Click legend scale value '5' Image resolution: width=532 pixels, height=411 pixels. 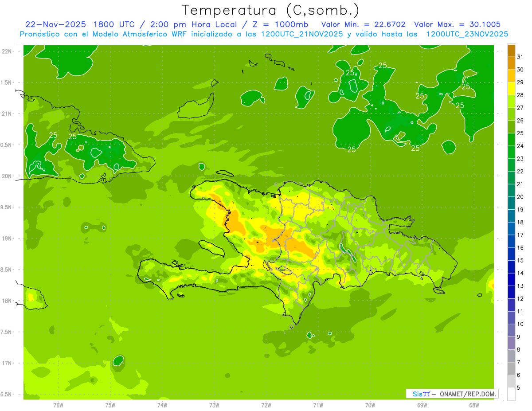[519, 388]
